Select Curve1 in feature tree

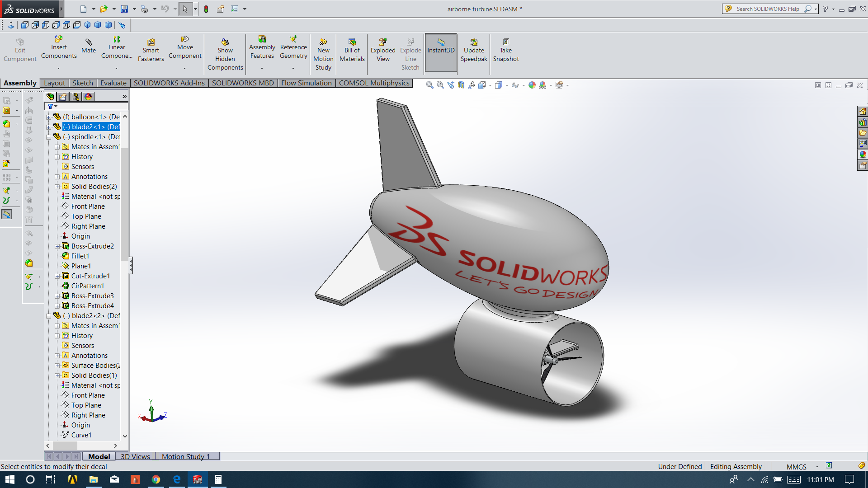pyautogui.click(x=81, y=435)
